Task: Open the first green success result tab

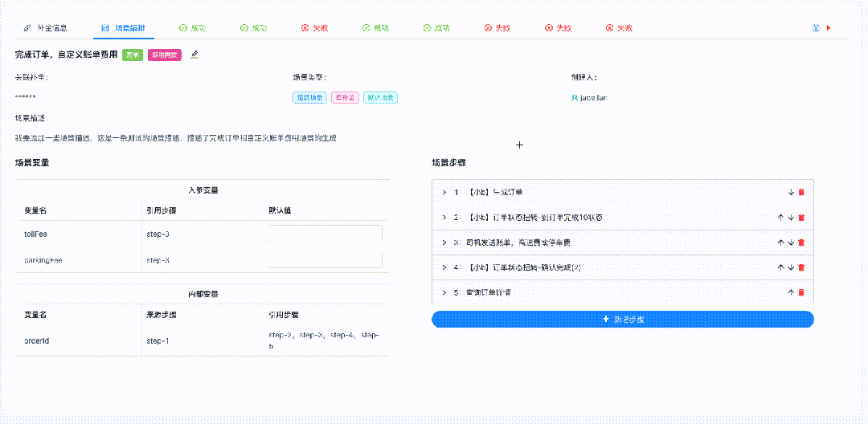Action: 193,27
